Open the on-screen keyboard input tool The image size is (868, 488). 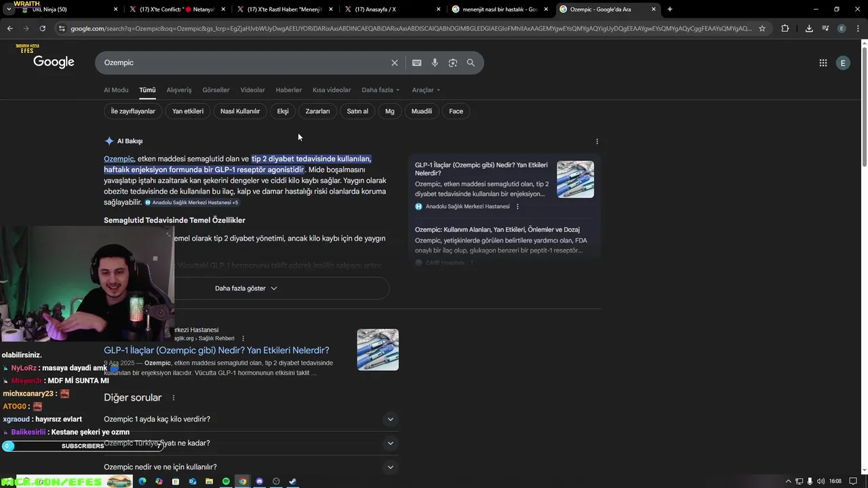tap(416, 63)
